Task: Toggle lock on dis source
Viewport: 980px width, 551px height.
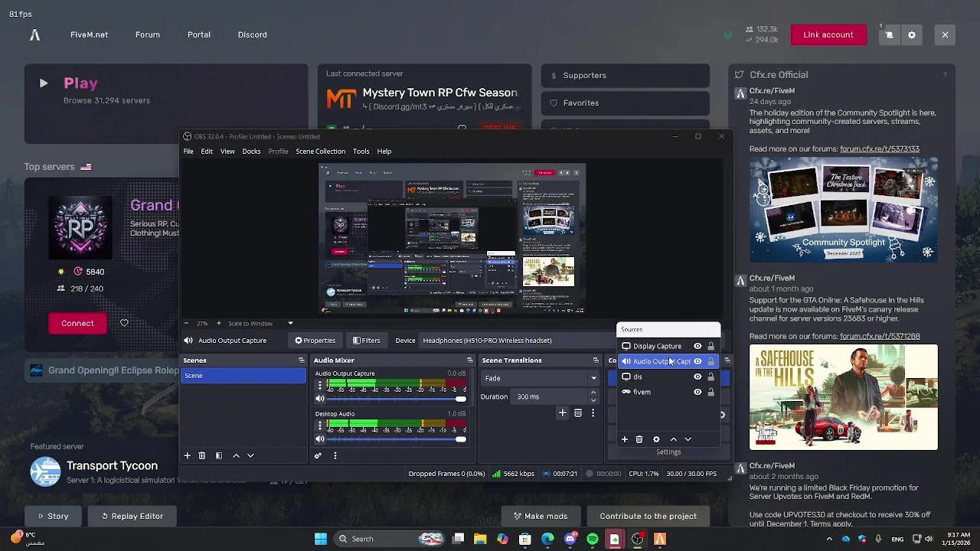Action: [x=710, y=377]
